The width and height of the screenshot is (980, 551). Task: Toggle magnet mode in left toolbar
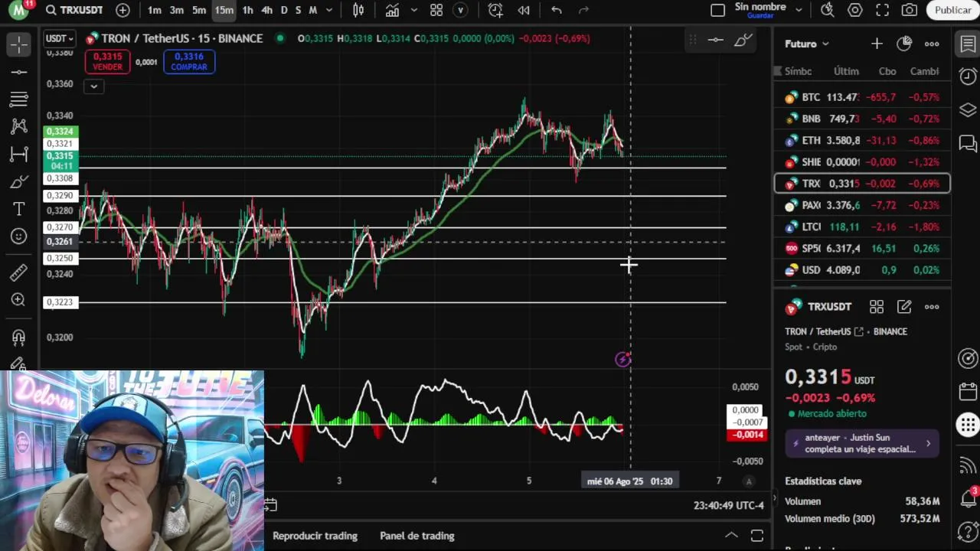pyautogui.click(x=19, y=337)
